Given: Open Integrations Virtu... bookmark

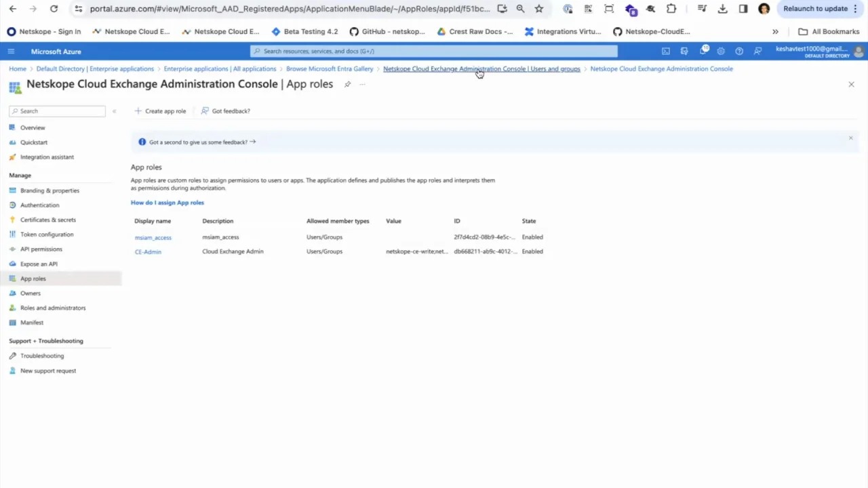Looking at the screenshot, I should tap(563, 31).
